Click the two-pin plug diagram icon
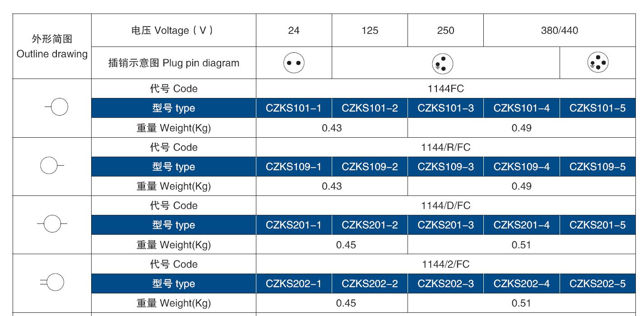The width and height of the screenshot is (644, 316). (x=294, y=63)
